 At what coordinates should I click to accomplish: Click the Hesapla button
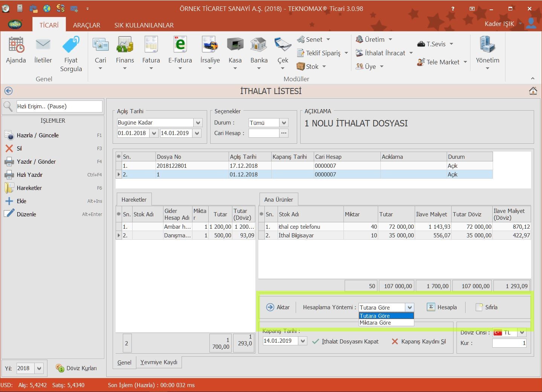tap(442, 307)
